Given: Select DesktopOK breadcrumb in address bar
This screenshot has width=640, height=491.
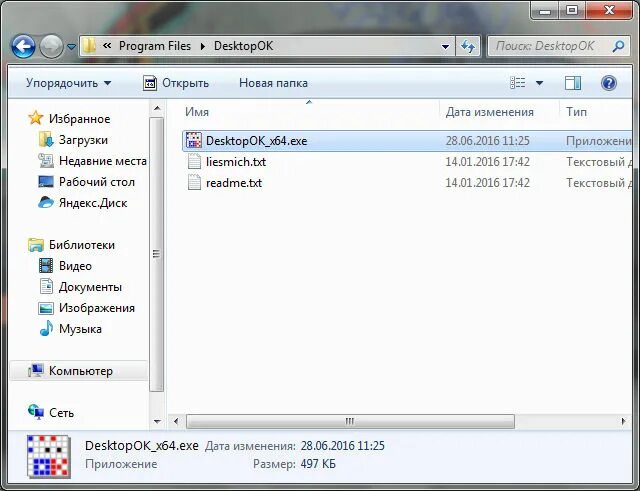Looking at the screenshot, I should pos(243,46).
